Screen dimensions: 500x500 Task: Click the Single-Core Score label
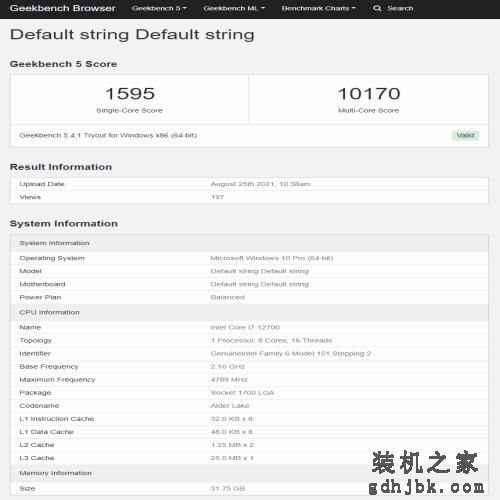[129, 110]
